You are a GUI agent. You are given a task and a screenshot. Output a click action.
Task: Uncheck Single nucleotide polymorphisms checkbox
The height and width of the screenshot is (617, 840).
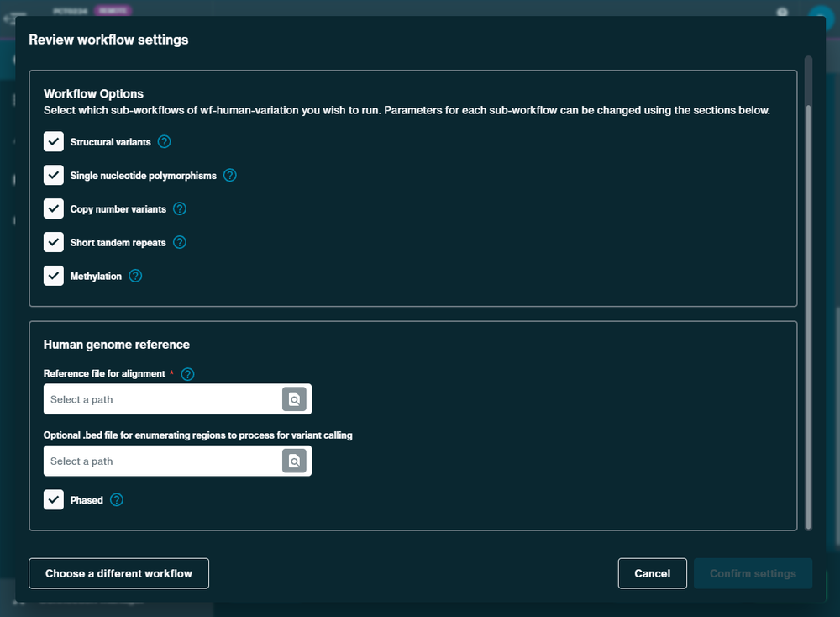[x=54, y=176]
